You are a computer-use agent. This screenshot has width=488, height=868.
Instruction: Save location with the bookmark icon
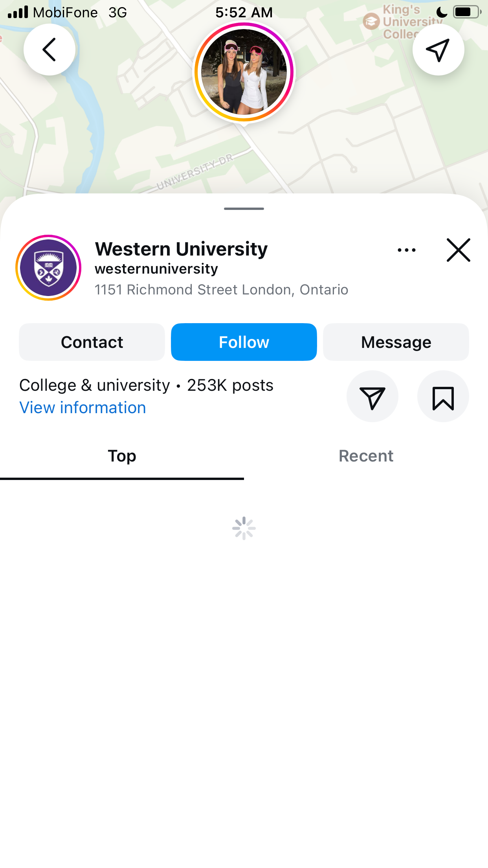443,396
